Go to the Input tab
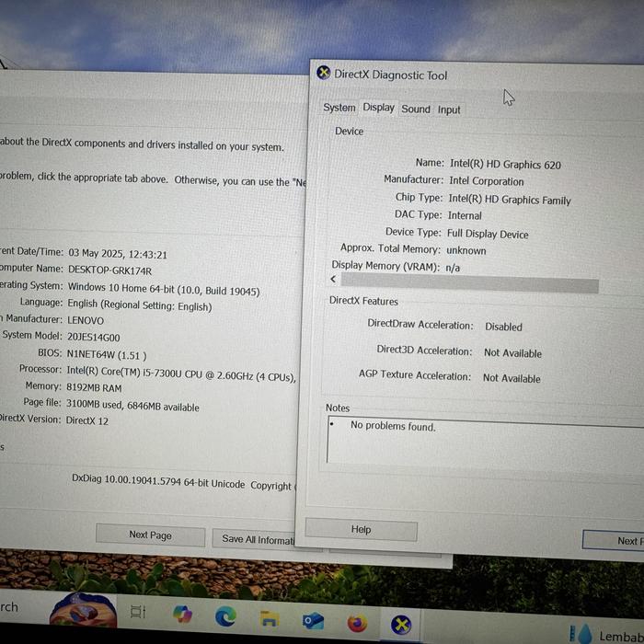The image size is (644, 644). click(449, 110)
